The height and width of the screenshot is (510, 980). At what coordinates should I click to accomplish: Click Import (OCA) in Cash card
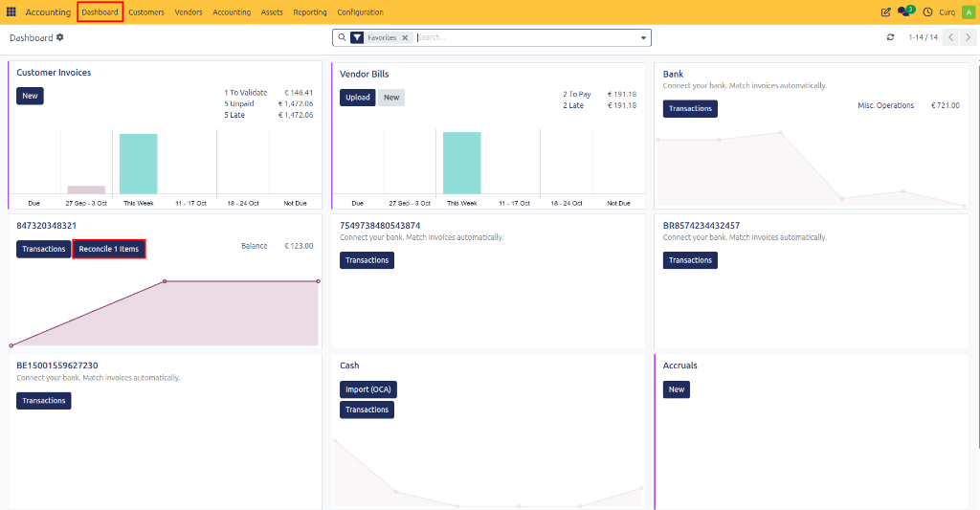pyautogui.click(x=368, y=389)
